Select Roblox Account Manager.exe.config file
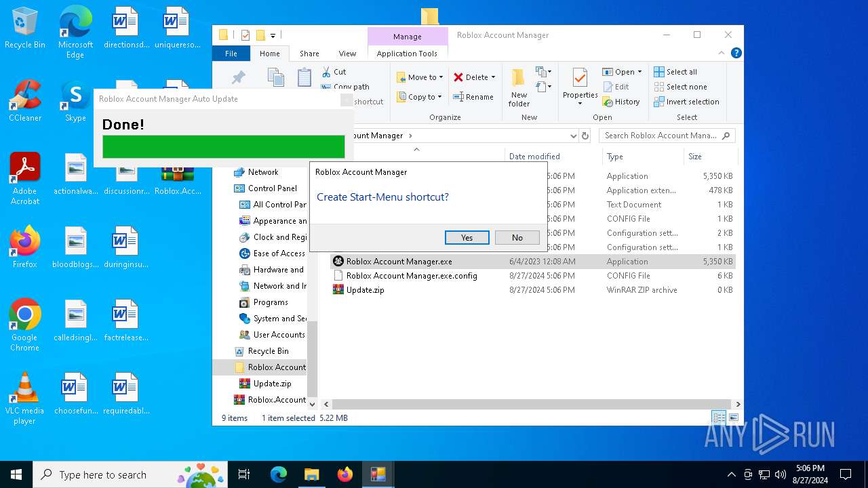The width and height of the screenshot is (868, 488). 532,276
